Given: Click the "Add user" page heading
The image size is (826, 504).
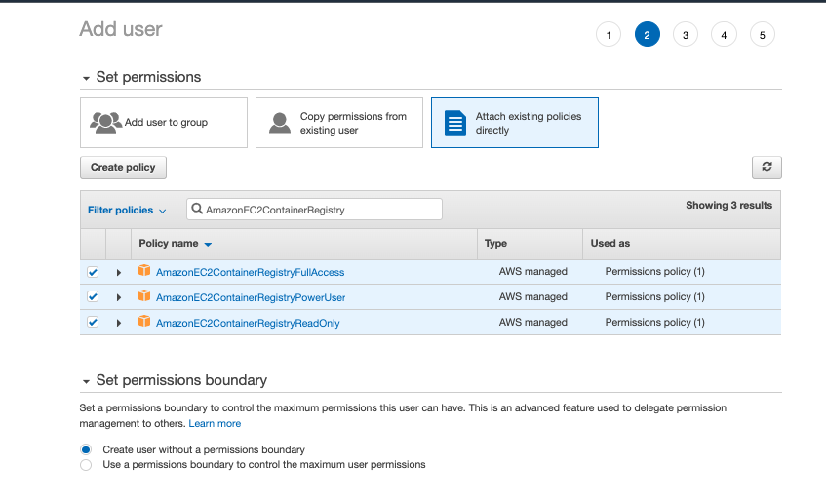Looking at the screenshot, I should (x=121, y=29).
